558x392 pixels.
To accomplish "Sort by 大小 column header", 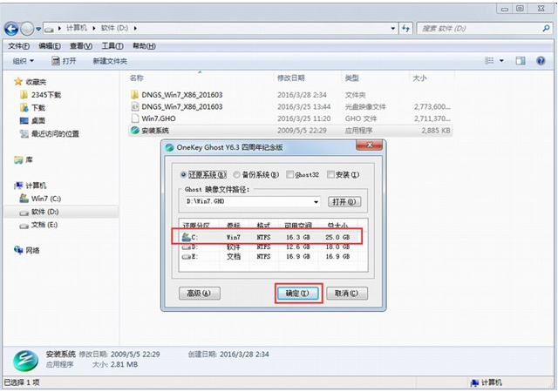I will pyautogui.click(x=419, y=78).
